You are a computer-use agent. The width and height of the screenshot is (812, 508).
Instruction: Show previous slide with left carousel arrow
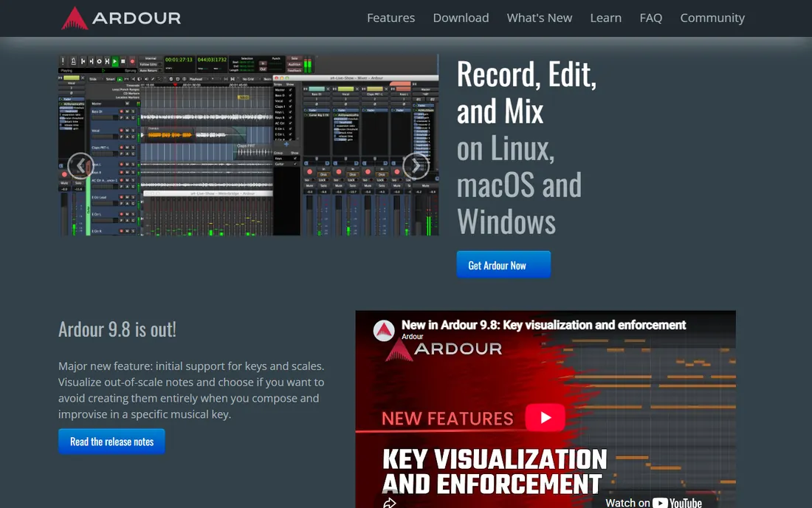pos(80,165)
